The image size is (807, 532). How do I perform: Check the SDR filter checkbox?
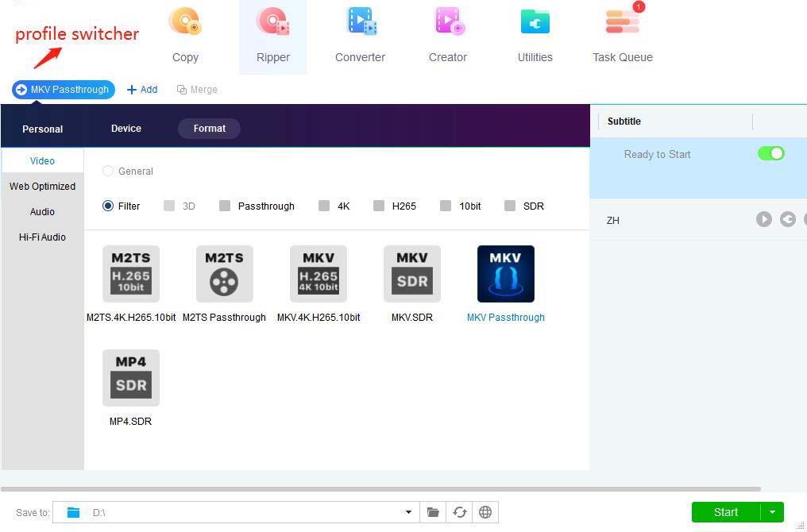tap(510, 206)
